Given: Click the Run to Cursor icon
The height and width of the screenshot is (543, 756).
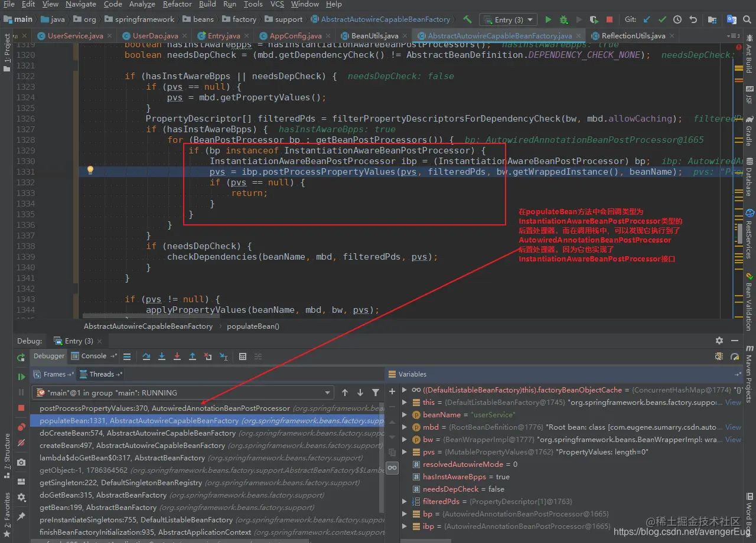Looking at the screenshot, I should coord(223,356).
